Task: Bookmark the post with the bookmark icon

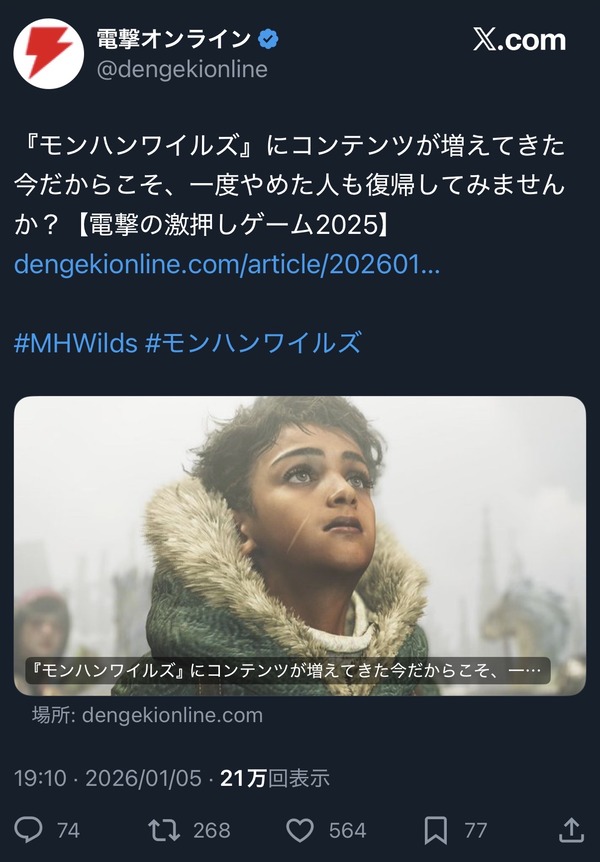Action: pyautogui.click(x=436, y=830)
